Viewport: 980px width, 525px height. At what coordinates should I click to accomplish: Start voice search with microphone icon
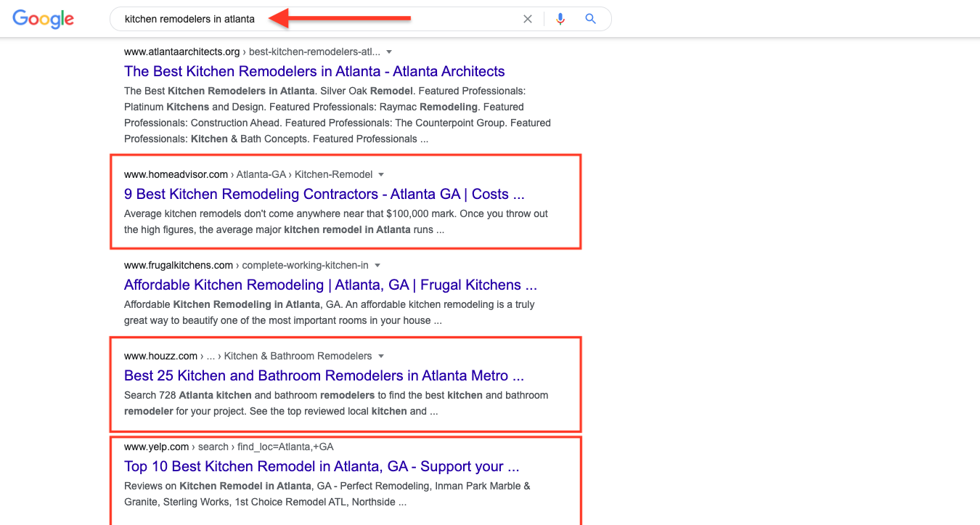[560, 19]
